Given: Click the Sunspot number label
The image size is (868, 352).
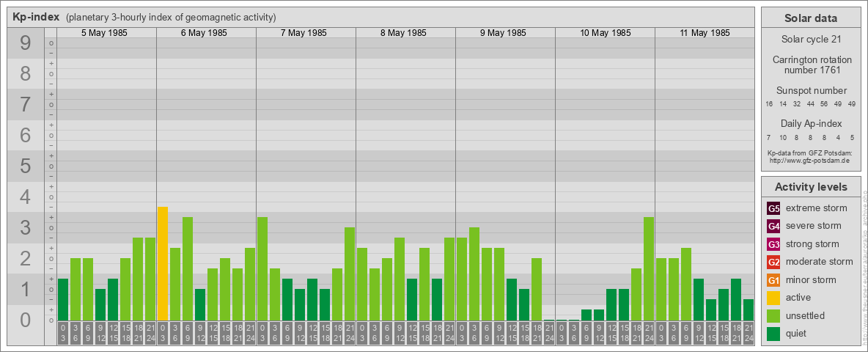Looking at the screenshot, I should coord(811,91).
